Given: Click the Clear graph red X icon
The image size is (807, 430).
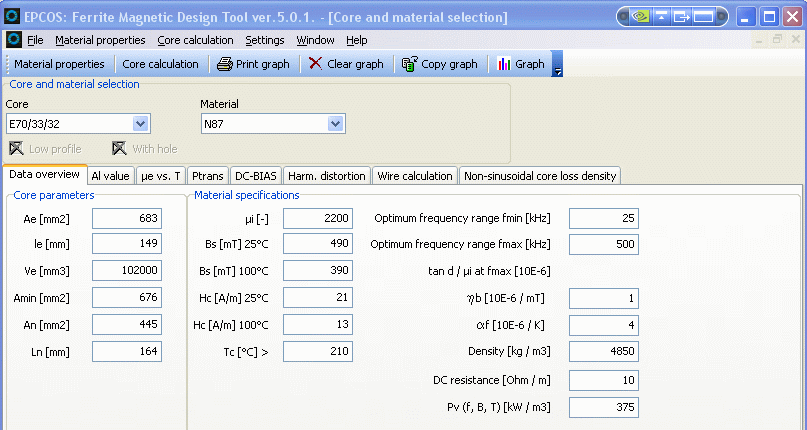Looking at the screenshot, I should 315,64.
